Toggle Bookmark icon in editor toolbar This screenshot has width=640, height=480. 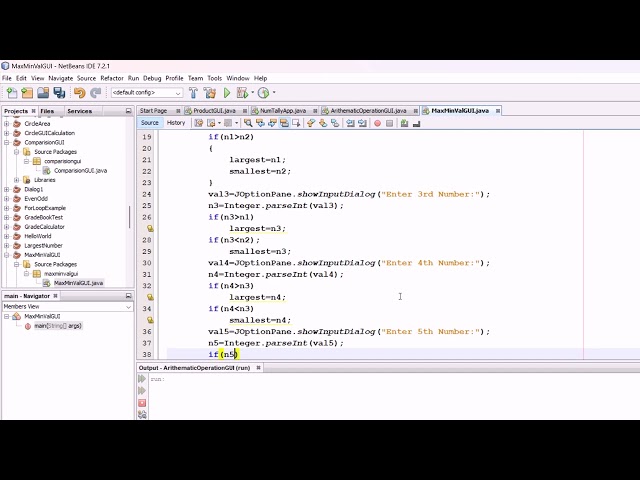(x=335, y=123)
